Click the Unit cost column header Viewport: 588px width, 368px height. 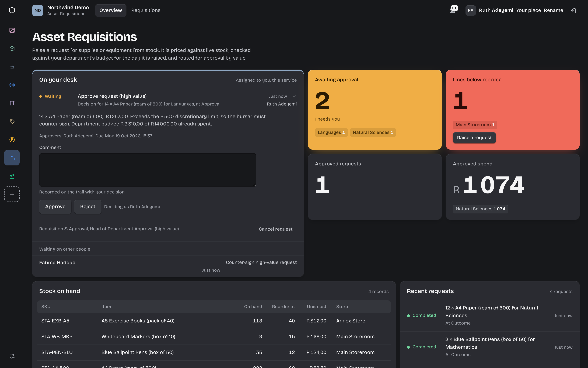coord(316,307)
